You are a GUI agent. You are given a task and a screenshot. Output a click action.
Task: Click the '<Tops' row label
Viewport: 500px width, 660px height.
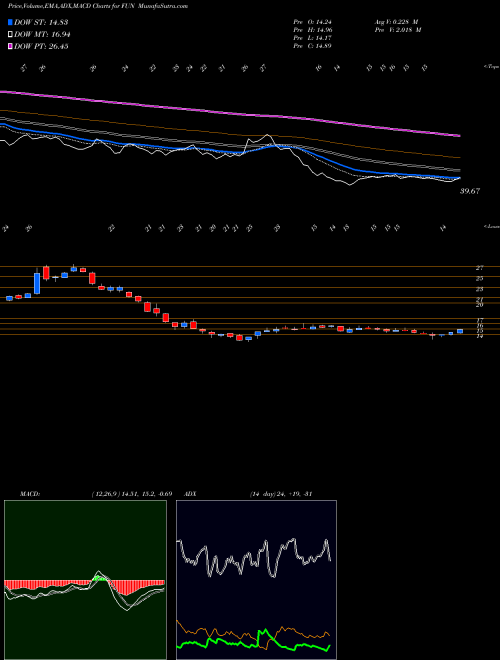coord(491,67)
